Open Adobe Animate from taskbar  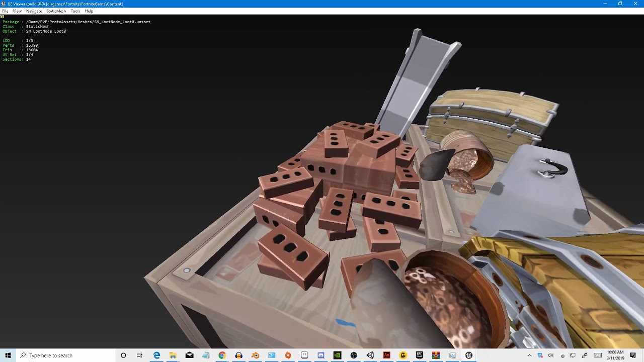386,355
